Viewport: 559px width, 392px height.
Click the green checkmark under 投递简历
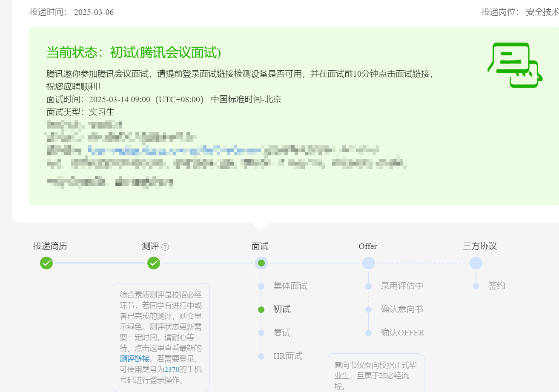coord(46,263)
